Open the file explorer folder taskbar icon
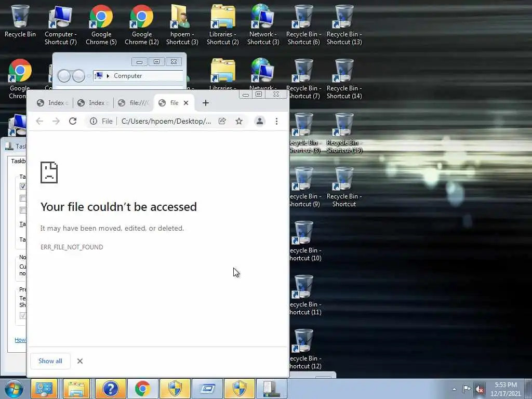 click(77, 389)
